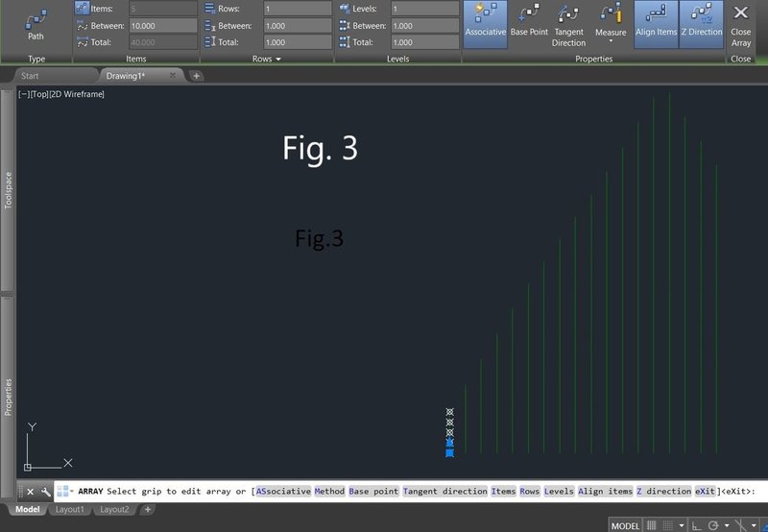Switch to the Layout1 tab
Screen dimensions: 768x532
tap(69, 510)
